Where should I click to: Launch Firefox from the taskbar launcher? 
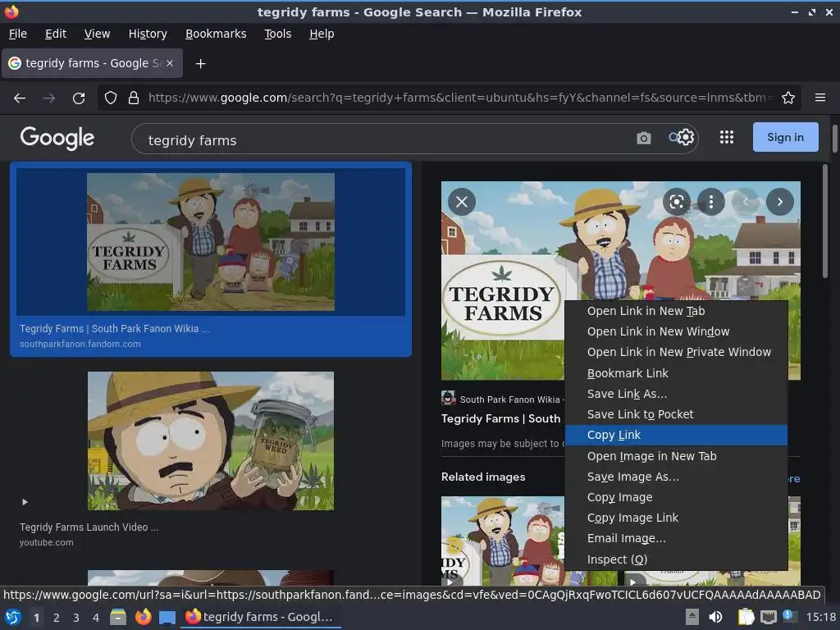click(143, 617)
